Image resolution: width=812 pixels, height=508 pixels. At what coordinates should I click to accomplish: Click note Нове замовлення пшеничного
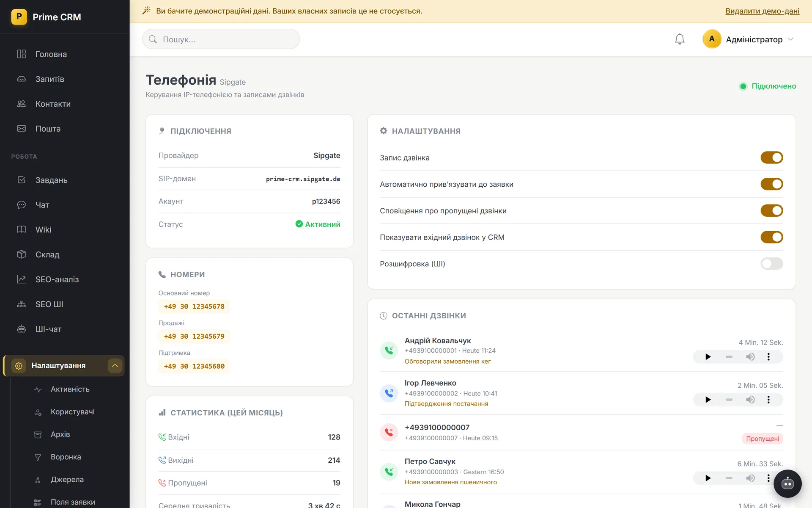(x=450, y=482)
